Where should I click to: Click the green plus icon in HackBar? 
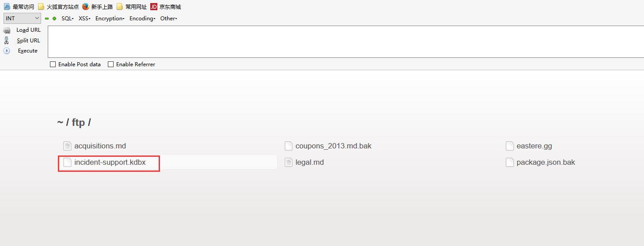tap(54, 19)
